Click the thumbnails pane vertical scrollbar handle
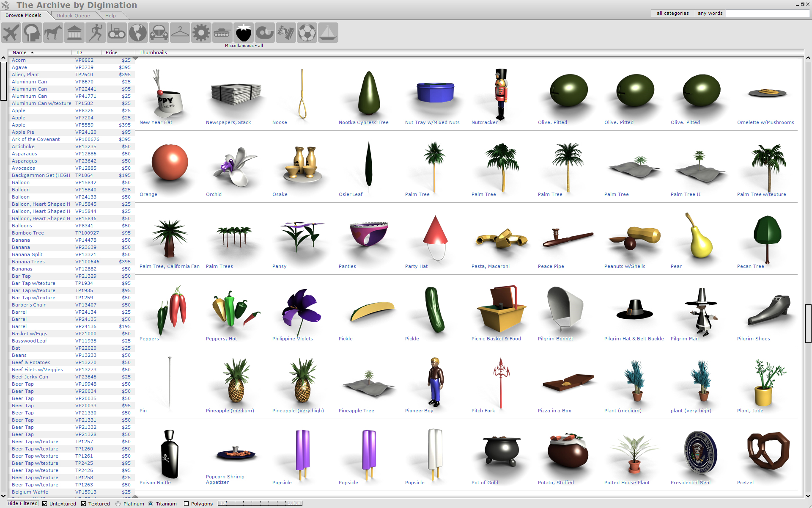 (x=808, y=323)
